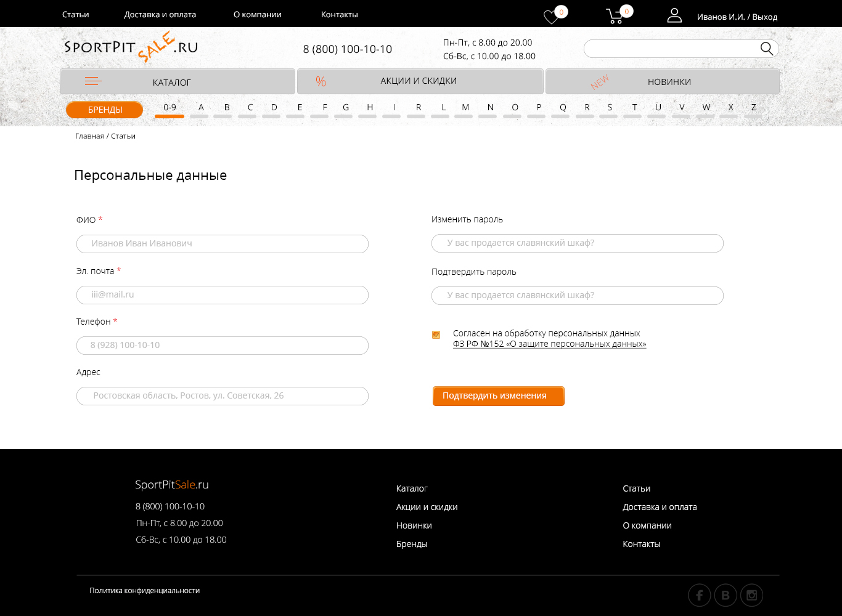Open О компании link in footer
The width and height of the screenshot is (842, 616).
647,525
